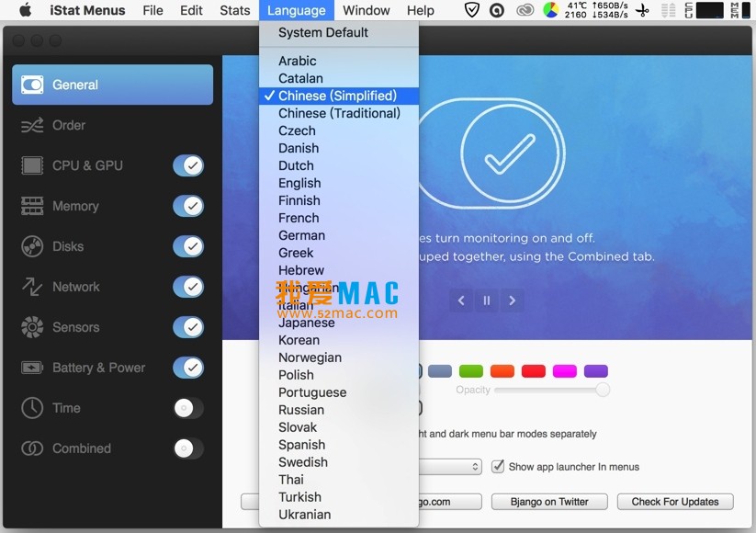Click the creative cloud icon in menu bar
The height and width of the screenshot is (533, 756).
coord(525,10)
